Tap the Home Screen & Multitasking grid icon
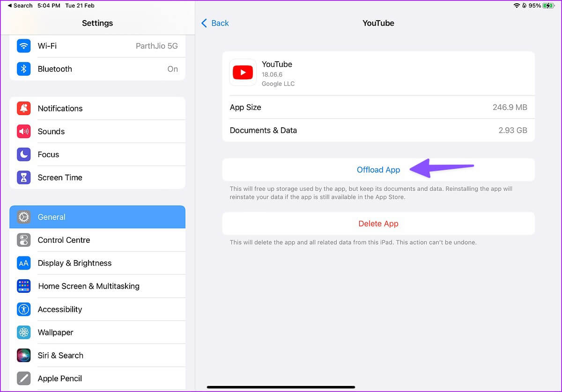 pos(24,286)
